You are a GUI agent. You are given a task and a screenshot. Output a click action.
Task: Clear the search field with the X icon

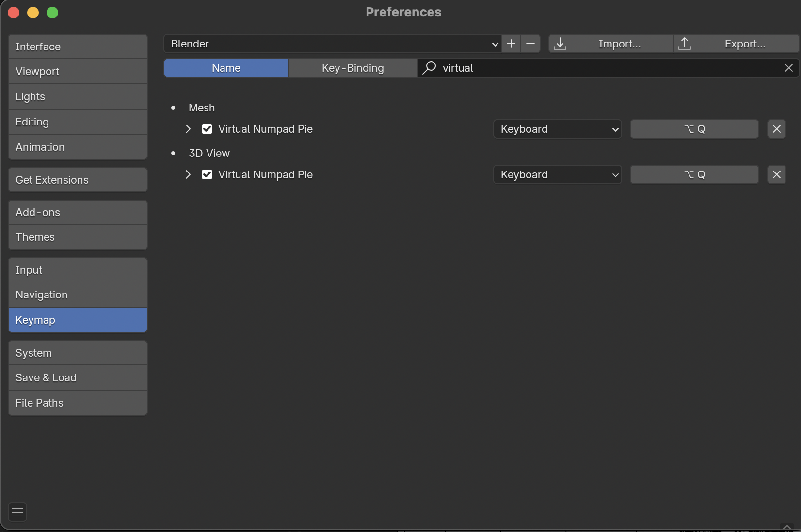788,68
